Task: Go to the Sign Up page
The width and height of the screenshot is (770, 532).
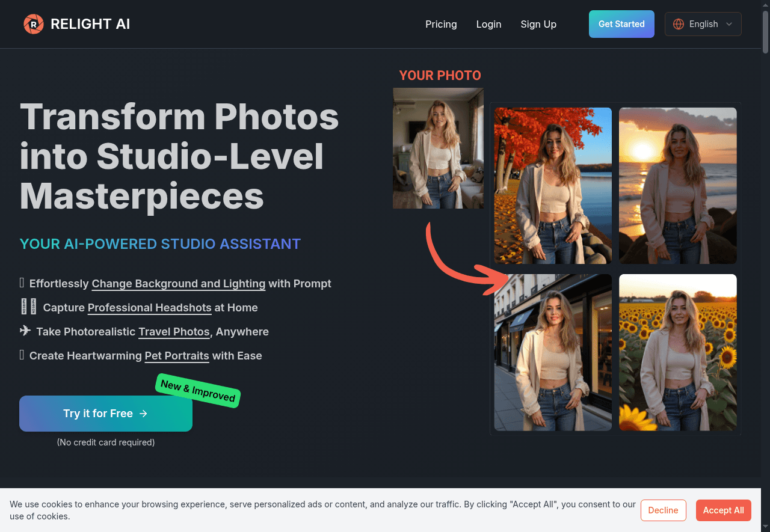Action: tap(538, 24)
